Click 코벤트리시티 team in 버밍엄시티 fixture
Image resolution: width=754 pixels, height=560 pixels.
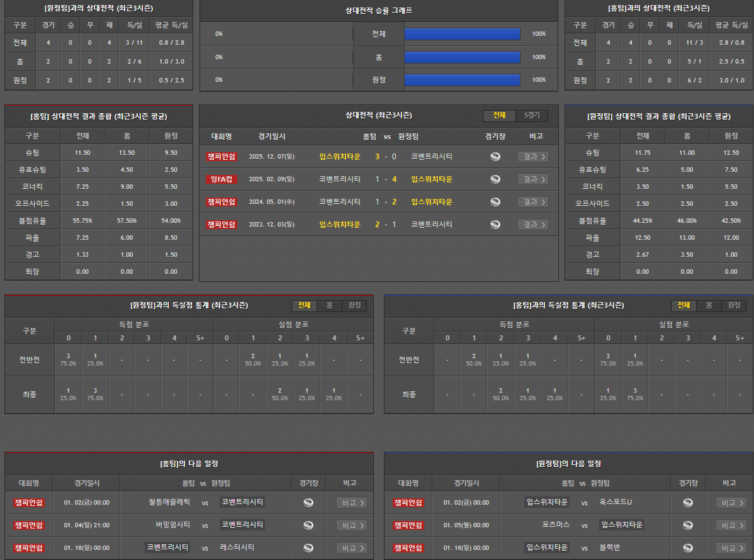pyautogui.click(x=242, y=525)
